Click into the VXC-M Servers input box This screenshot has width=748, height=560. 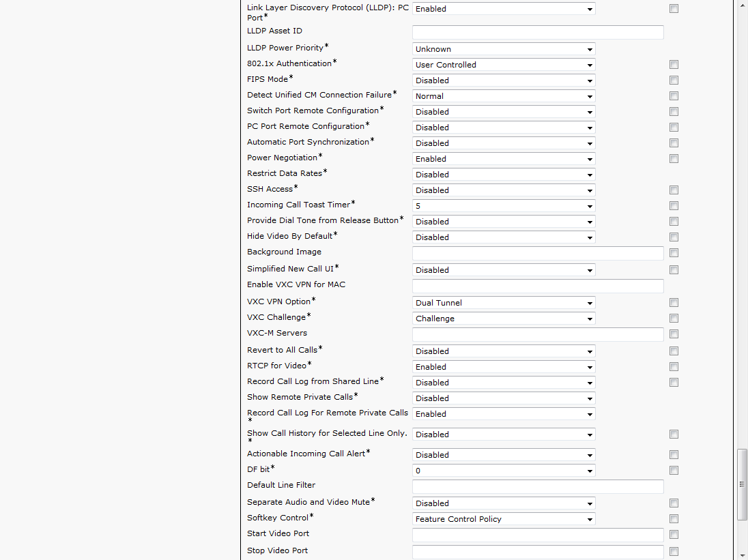pyautogui.click(x=538, y=334)
